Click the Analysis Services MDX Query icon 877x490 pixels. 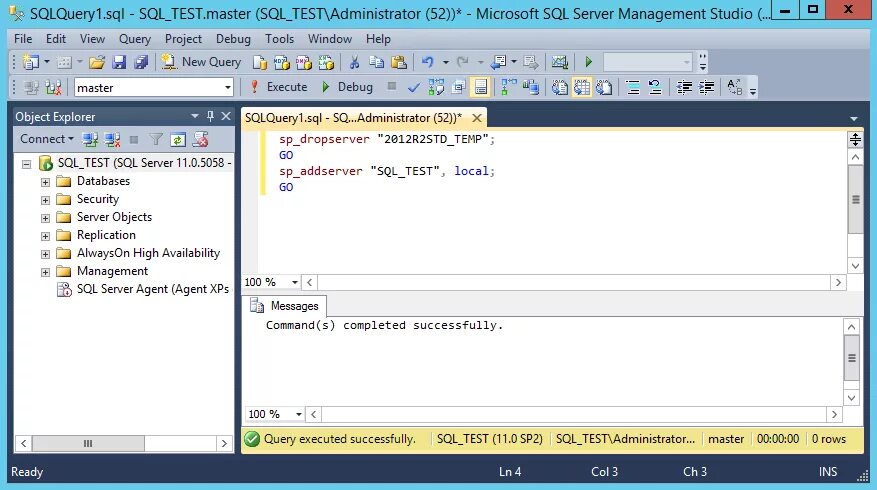point(281,62)
